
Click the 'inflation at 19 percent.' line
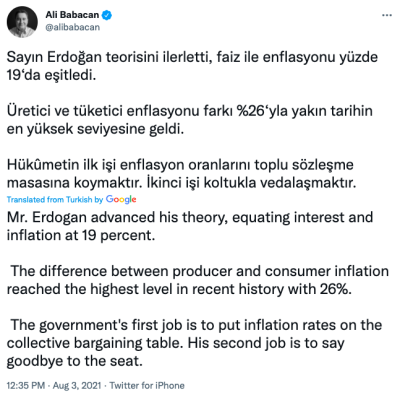[x=81, y=235]
